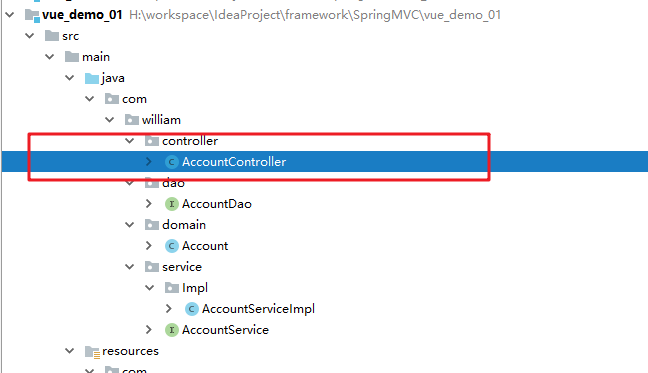Image resolution: width=648 pixels, height=373 pixels.
Task: Collapse the resources folder chevron
Action: [69, 351]
